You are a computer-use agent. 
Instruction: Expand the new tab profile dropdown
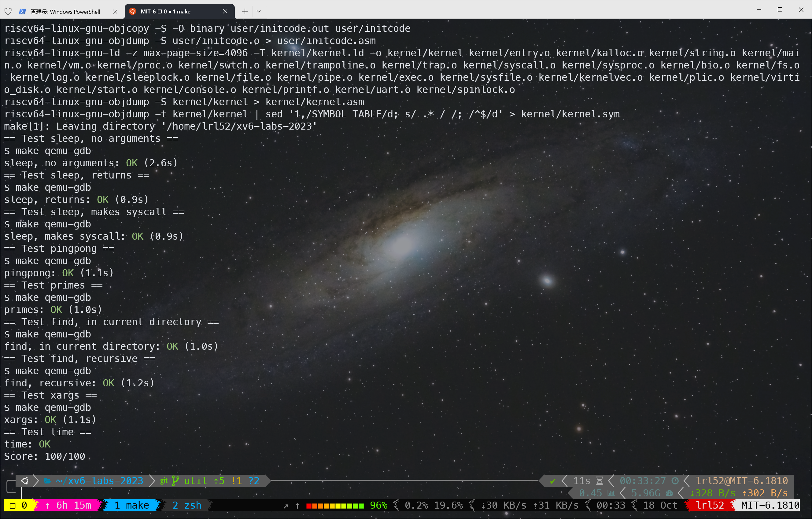click(259, 12)
